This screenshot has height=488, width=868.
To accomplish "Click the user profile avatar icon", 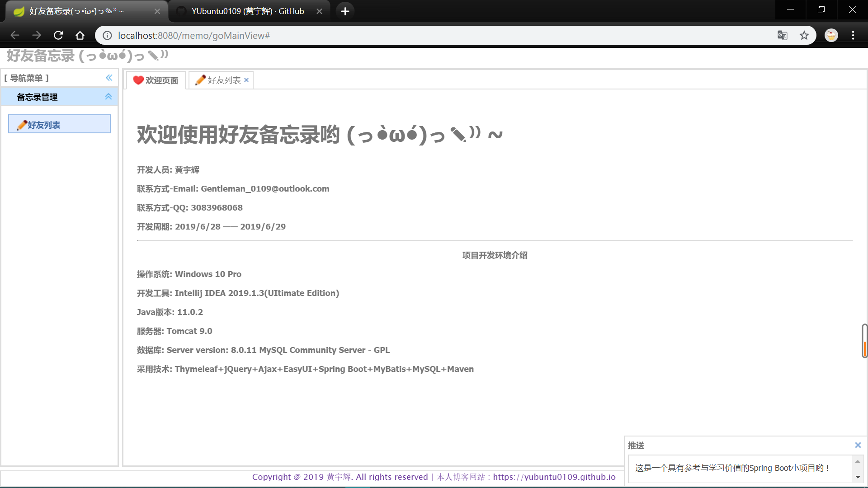I will (x=831, y=35).
